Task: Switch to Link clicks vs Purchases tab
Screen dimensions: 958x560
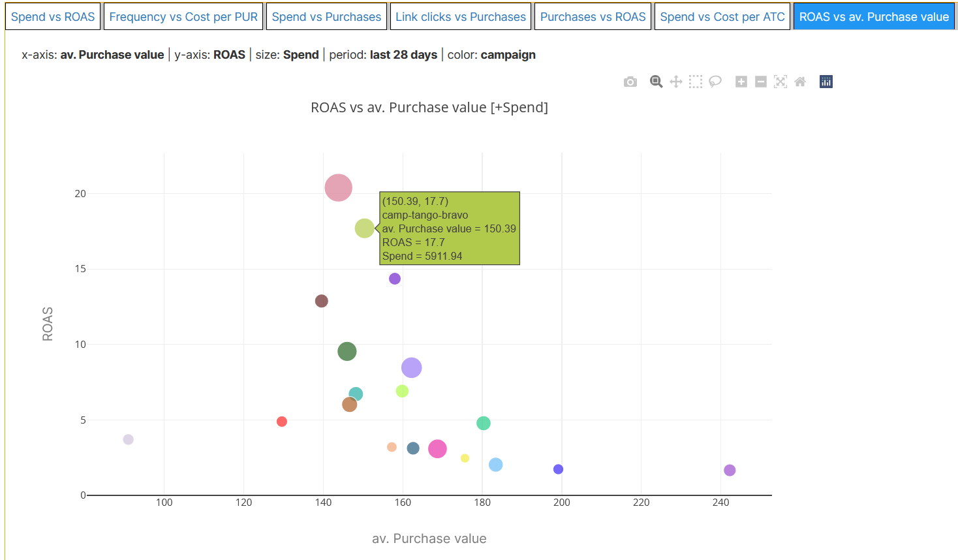Action: tap(461, 16)
